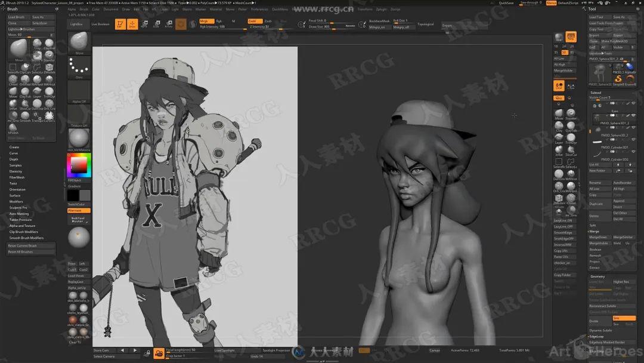The width and height of the screenshot is (644, 363).
Task: Expand the Alpha and Texture sub-palette
Action: tap(22, 226)
